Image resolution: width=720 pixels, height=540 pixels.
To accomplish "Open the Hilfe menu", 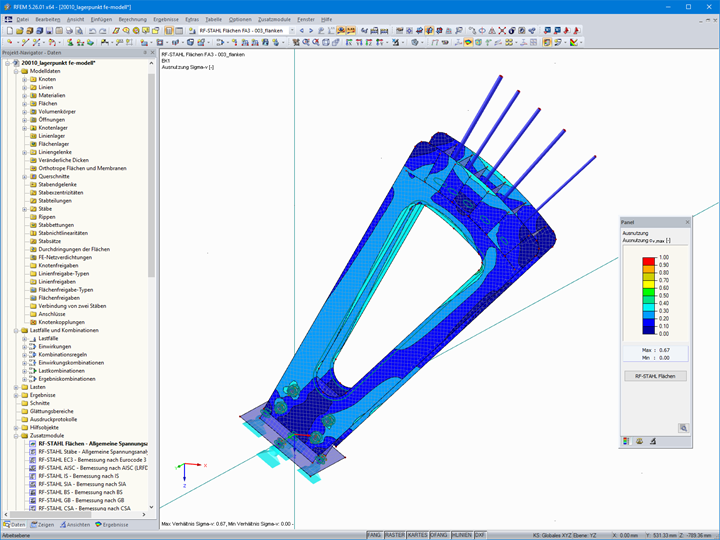I will [326, 19].
